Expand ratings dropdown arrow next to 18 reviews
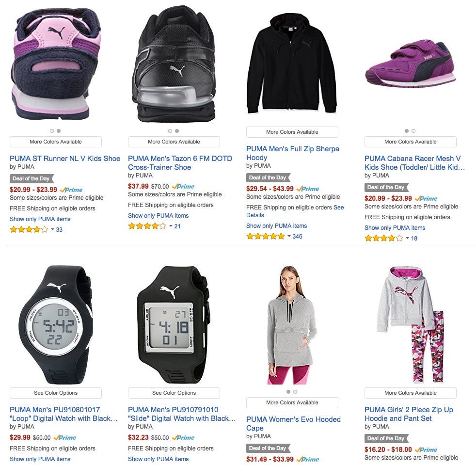 407,238
